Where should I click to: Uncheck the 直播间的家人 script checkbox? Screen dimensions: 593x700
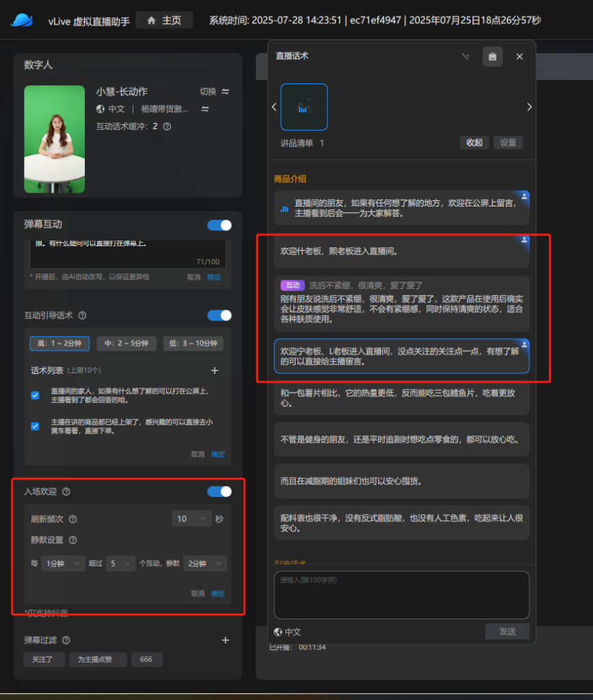pyautogui.click(x=35, y=395)
